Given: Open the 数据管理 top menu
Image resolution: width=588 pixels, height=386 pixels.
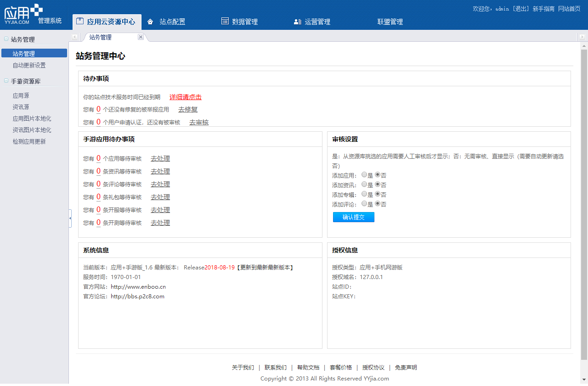Looking at the screenshot, I should tap(244, 22).
